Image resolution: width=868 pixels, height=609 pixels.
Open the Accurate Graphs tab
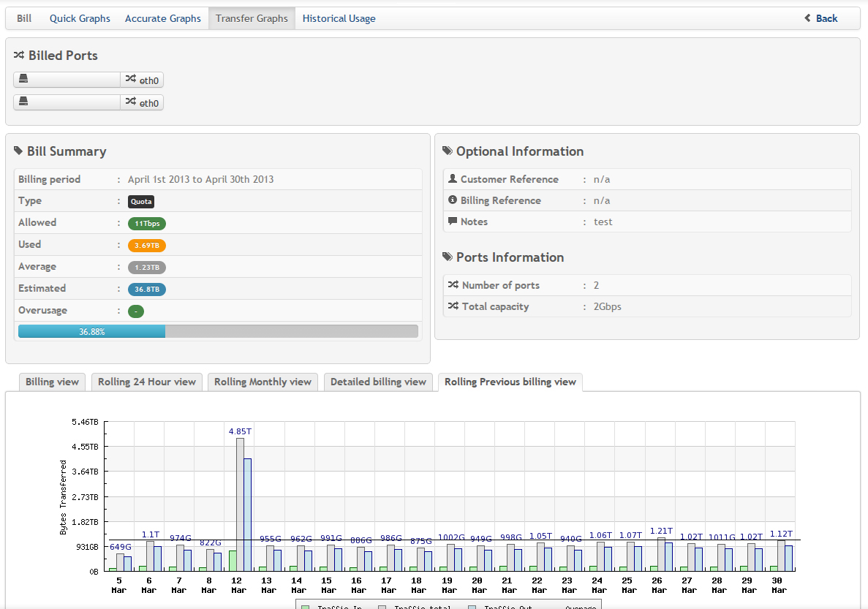[x=162, y=18]
